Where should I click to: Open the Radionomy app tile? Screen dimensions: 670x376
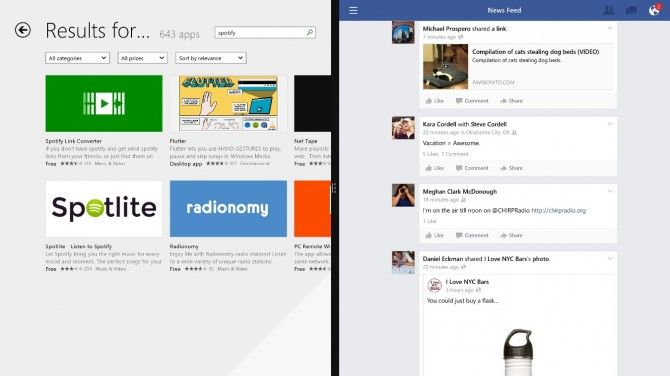tap(228, 209)
